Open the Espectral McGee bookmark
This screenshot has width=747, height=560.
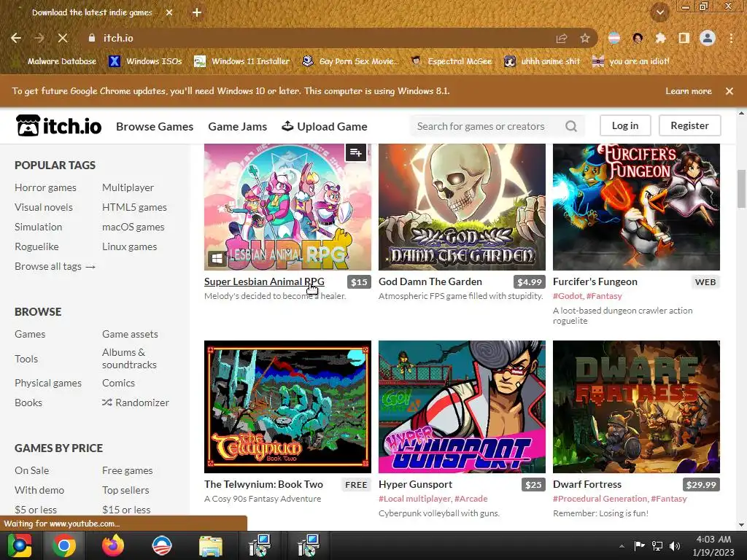point(451,61)
